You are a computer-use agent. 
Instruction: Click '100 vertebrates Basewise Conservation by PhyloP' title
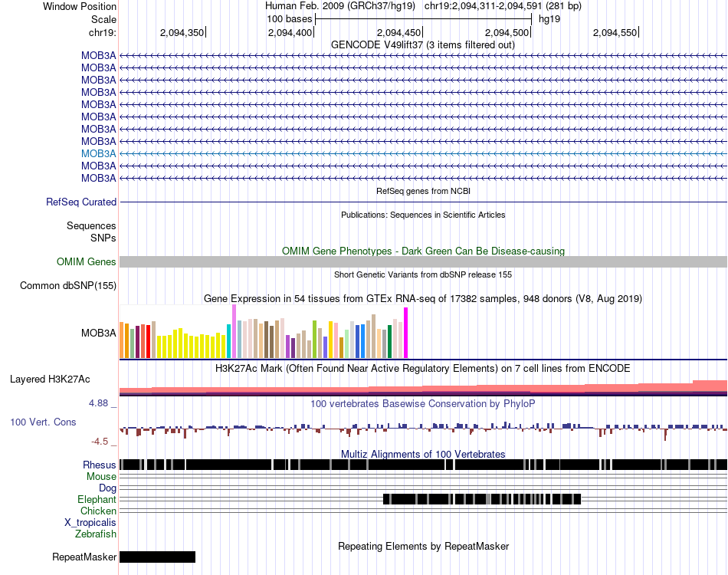[423, 403]
